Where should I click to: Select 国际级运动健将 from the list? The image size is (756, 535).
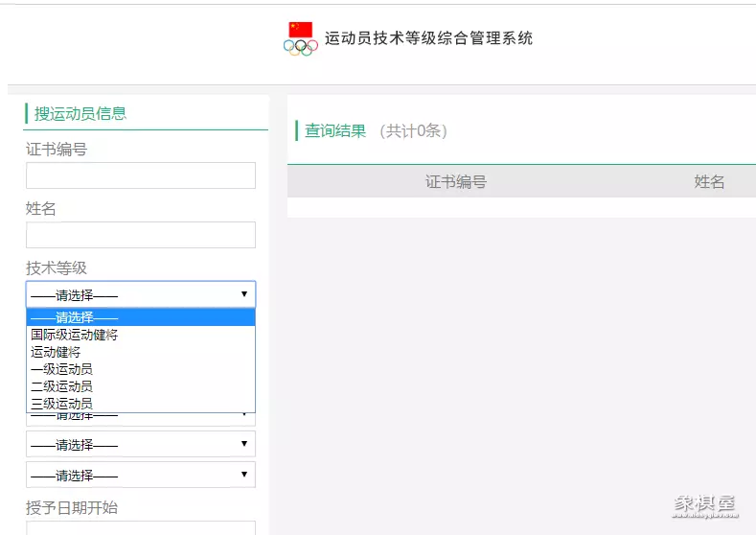(75, 335)
